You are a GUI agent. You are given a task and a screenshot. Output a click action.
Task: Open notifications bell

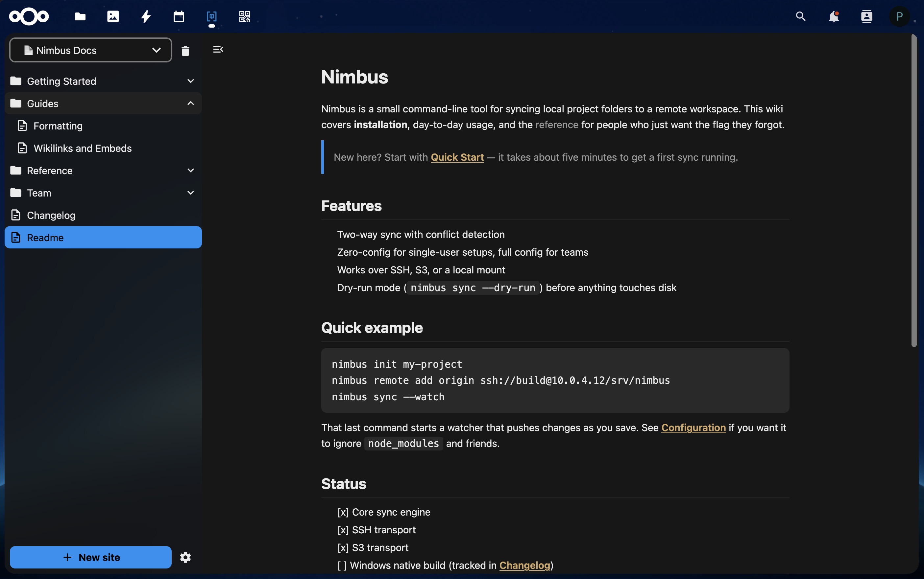[834, 16]
